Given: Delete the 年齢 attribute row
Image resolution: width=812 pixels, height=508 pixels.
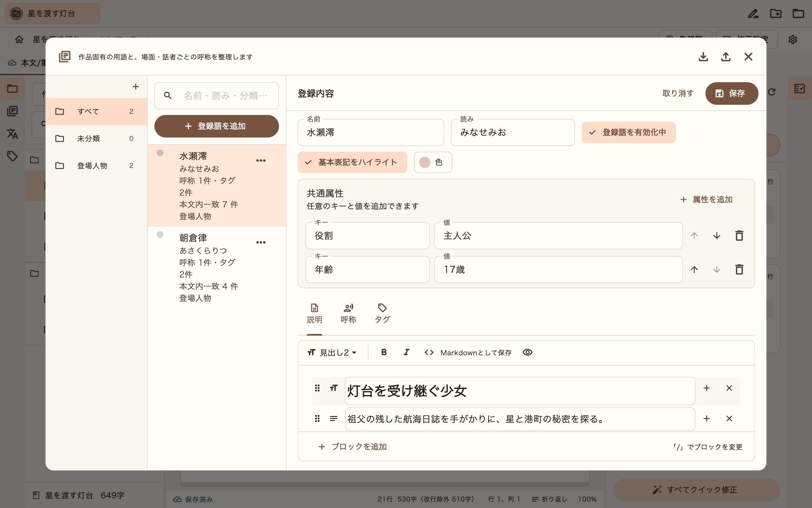Looking at the screenshot, I should (739, 270).
